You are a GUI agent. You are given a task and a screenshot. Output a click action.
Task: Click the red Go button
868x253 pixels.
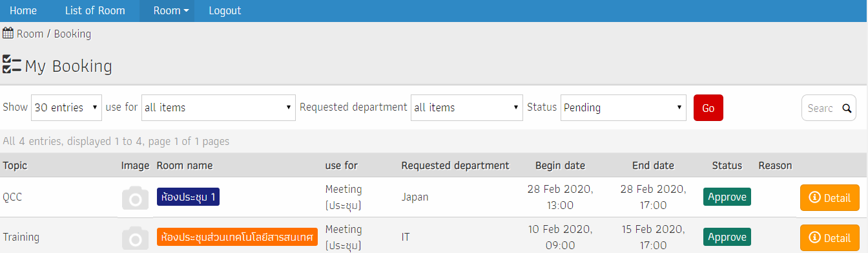click(x=708, y=107)
